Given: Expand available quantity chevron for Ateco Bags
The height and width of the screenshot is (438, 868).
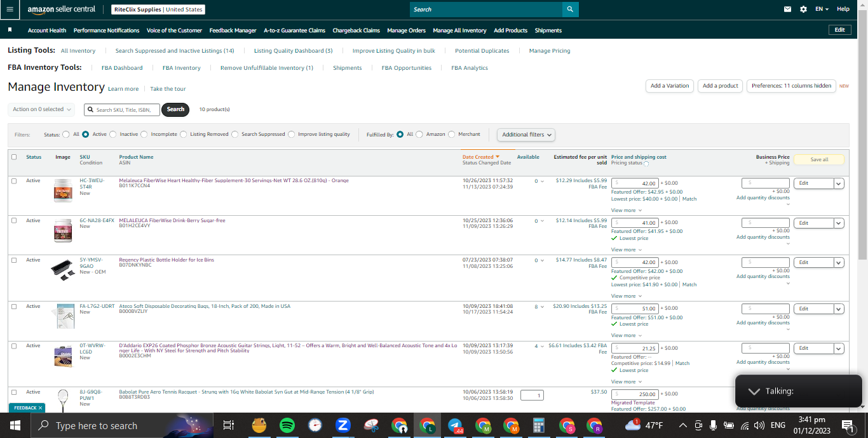Looking at the screenshot, I should tap(542, 307).
